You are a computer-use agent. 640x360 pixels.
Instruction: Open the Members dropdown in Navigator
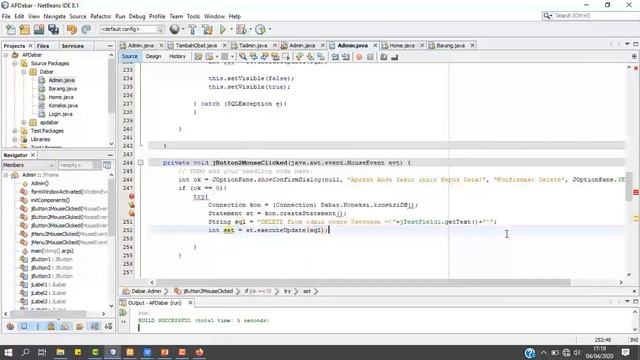[x=29, y=165]
